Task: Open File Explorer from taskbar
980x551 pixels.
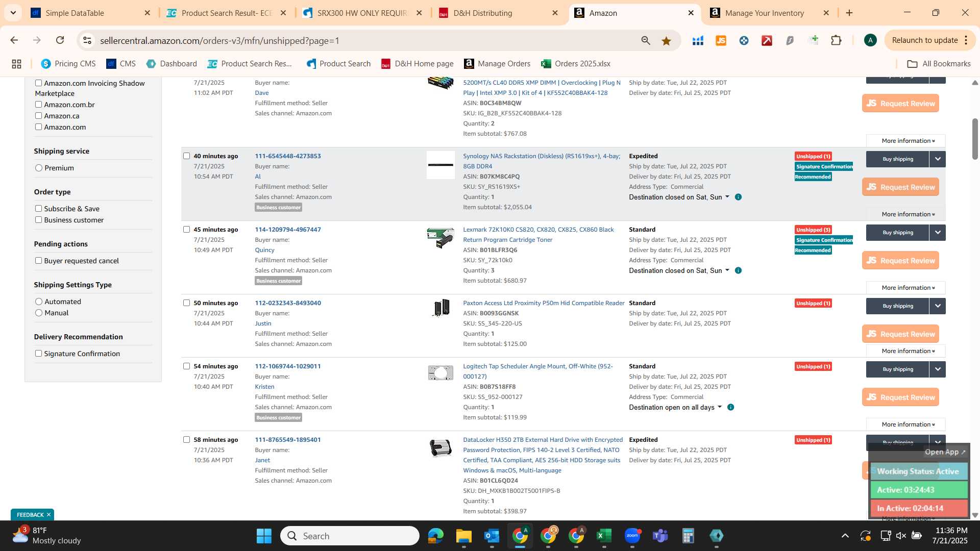Action: (x=463, y=536)
